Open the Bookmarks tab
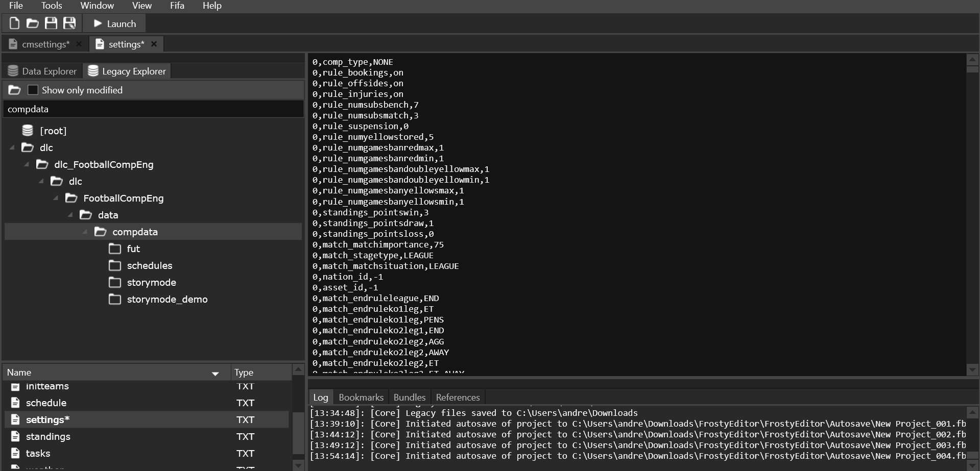Screen dimensions: 980x471 pyautogui.click(x=361, y=398)
